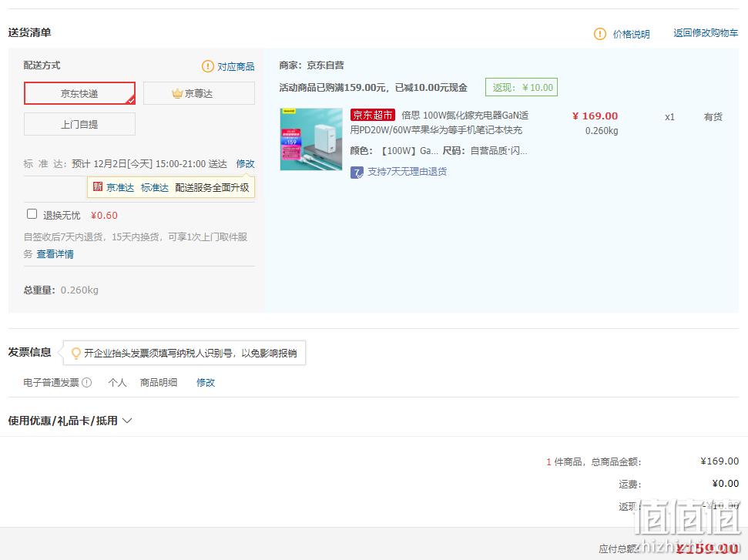The width and height of the screenshot is (748, 560).
Task: Click 有货 stock status text
Action: click(713, 117)
